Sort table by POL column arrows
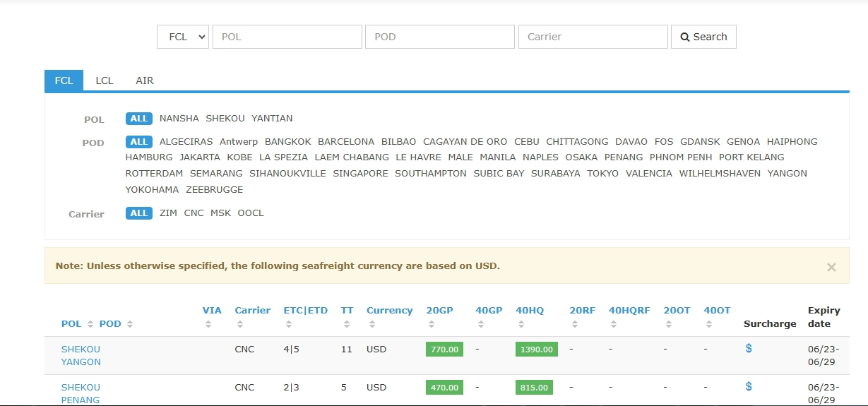 (x=90, y=325)
